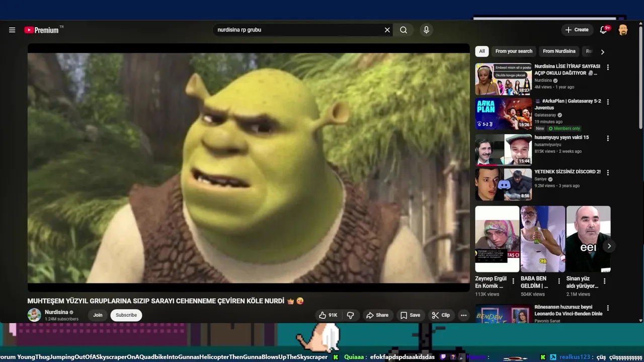Open the notifications bell
Screen dimensions: 644x362
click(x=604, y=30)
